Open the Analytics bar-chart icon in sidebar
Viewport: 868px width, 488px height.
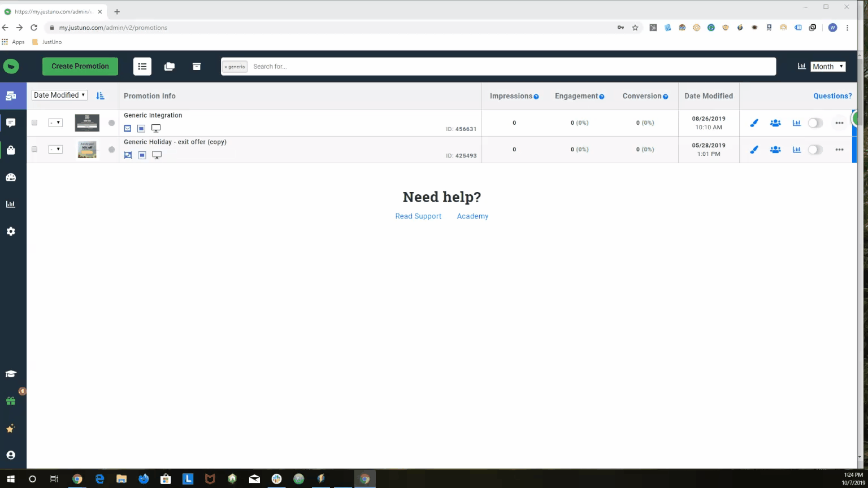pyautogui.click(x=11, y=204)
